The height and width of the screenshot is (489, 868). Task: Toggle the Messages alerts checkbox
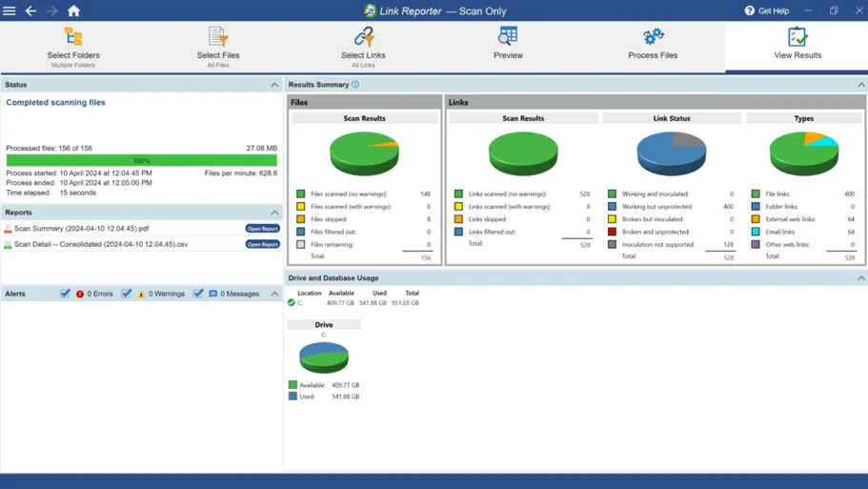click(198, 294)
